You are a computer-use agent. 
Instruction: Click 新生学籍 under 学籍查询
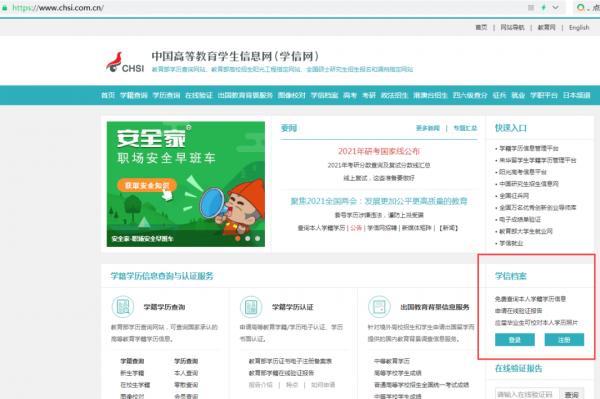tap(132, 373)
